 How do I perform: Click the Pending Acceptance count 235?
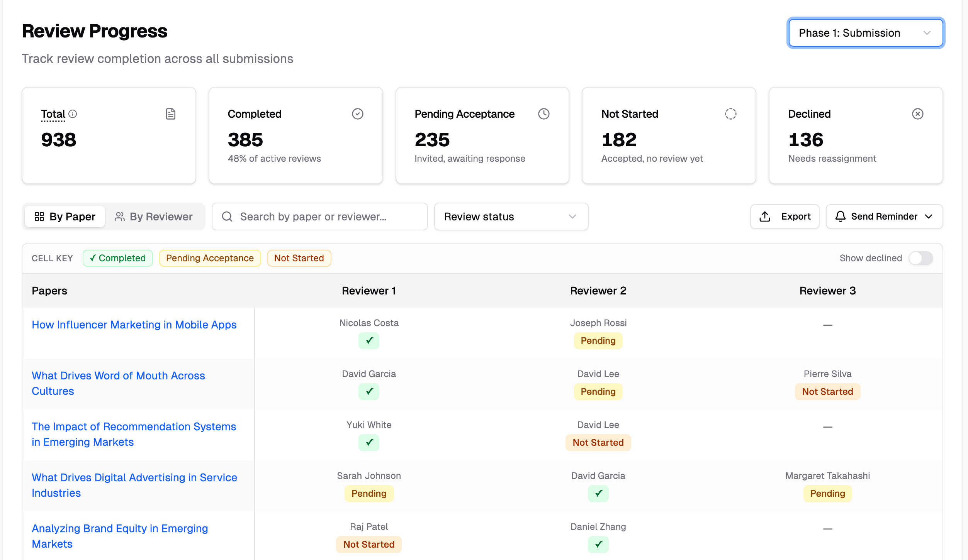point(432,140)
